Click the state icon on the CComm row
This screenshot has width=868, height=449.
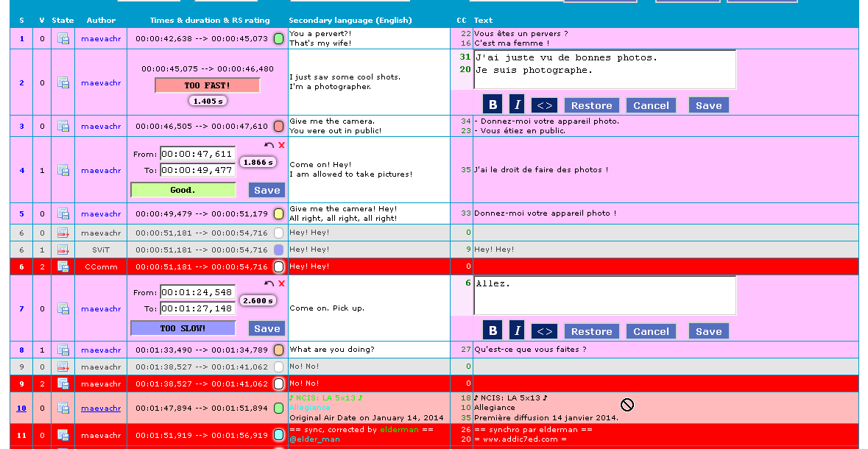pos(63,266)
